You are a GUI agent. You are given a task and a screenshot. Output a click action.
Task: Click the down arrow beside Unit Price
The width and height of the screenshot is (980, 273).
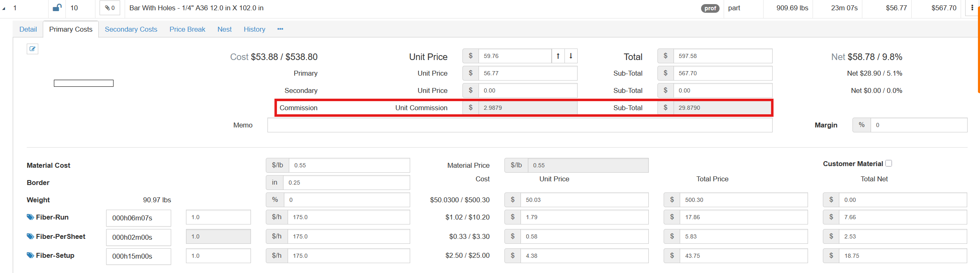571,56
